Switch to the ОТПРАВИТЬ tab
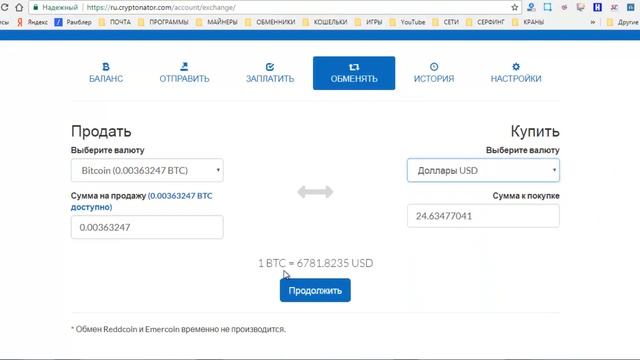 pos(184,73)
